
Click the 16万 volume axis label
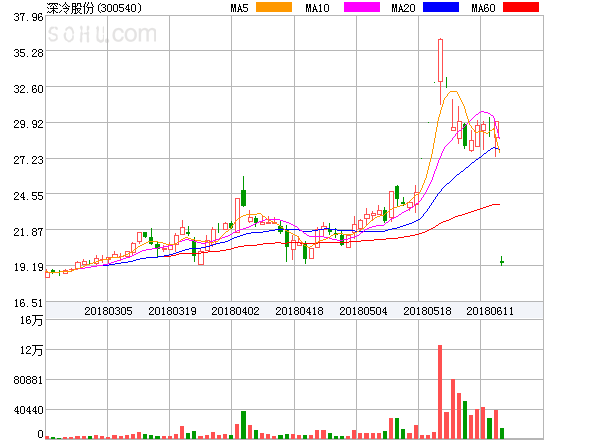(31, 320)
